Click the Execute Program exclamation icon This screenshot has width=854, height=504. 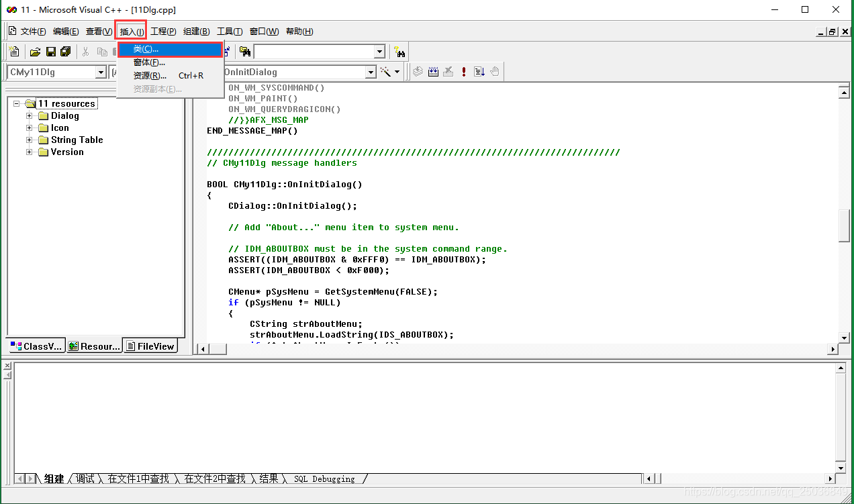pos(463,72)
